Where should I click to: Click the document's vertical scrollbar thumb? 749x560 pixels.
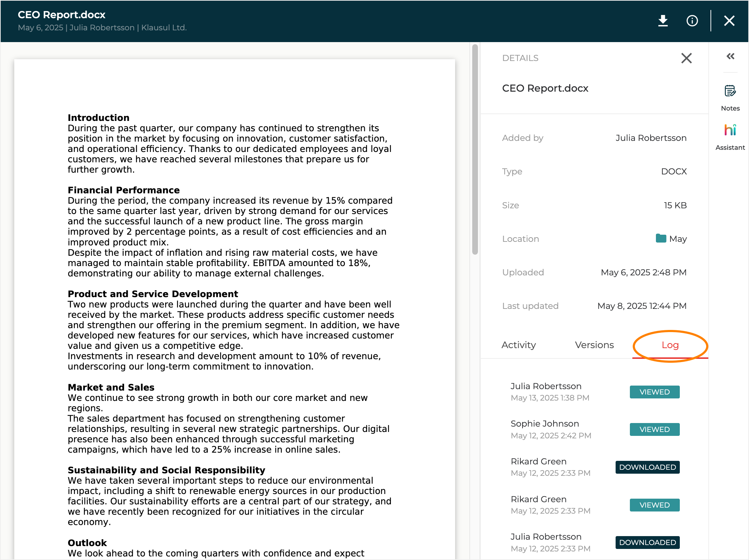(x=475, y=150)
